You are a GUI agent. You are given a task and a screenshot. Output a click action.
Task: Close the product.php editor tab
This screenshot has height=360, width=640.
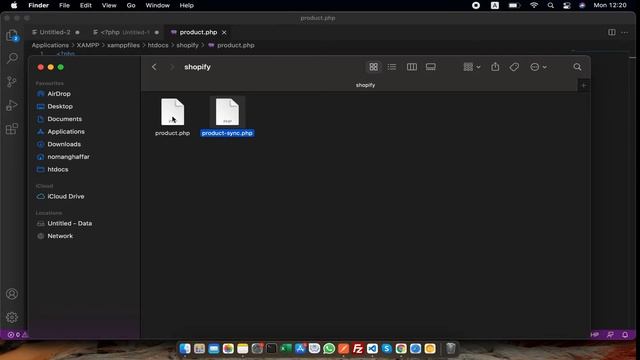point(224,32)
